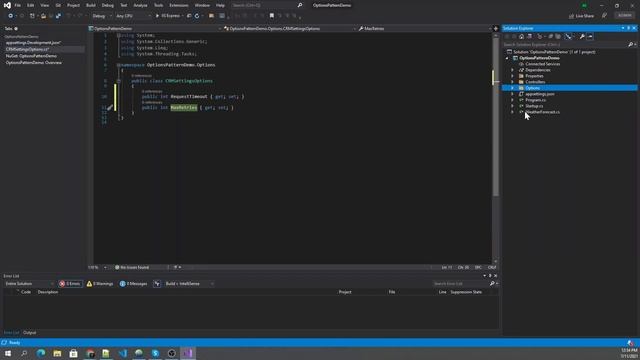Open appsettings.Development.json tab in Tabs list

[33, 42]
